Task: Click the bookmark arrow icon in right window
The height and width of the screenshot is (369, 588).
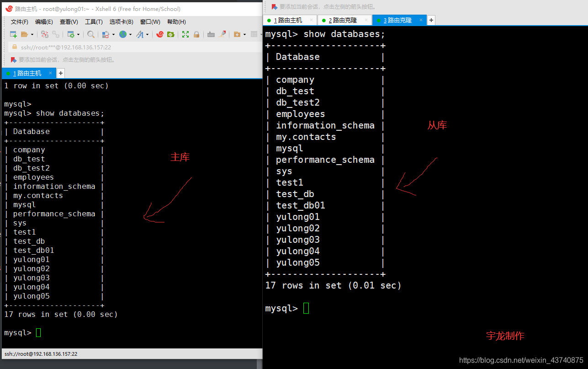Action: (x=274, y=7)
